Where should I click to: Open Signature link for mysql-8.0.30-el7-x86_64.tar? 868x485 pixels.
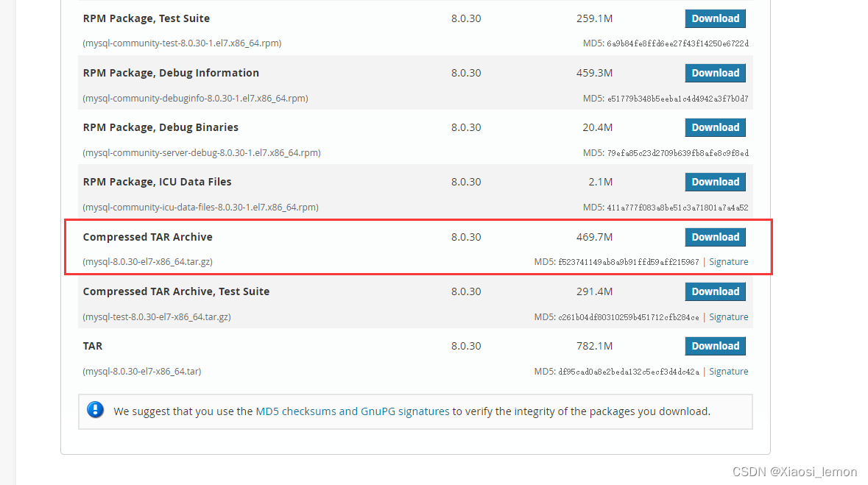coord(729,372)
